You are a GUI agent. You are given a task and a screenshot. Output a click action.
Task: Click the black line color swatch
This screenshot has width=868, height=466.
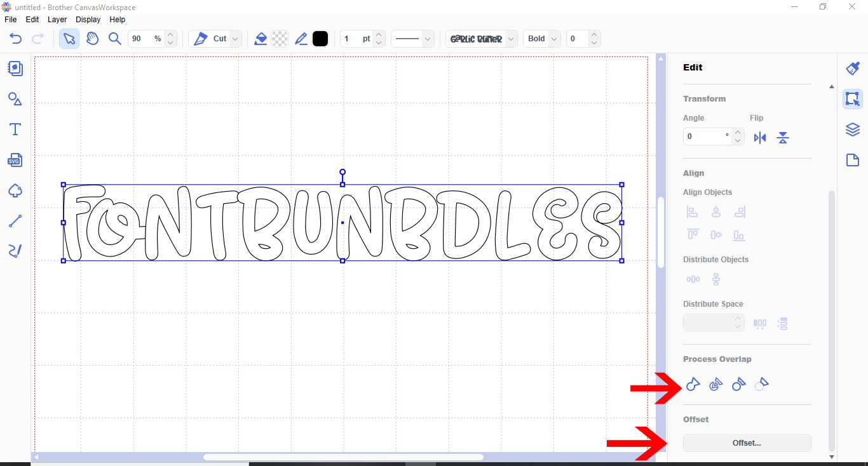point(320,39)
